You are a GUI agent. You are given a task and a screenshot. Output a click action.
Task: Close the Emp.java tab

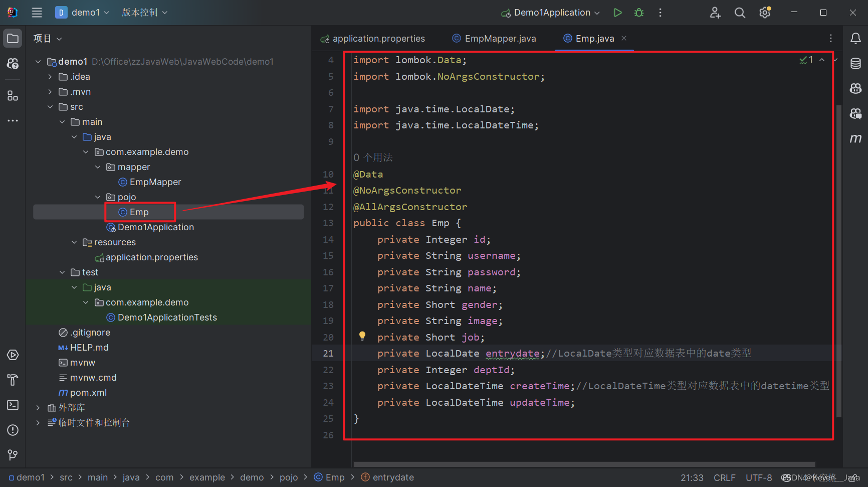click(x=624, y=38)
